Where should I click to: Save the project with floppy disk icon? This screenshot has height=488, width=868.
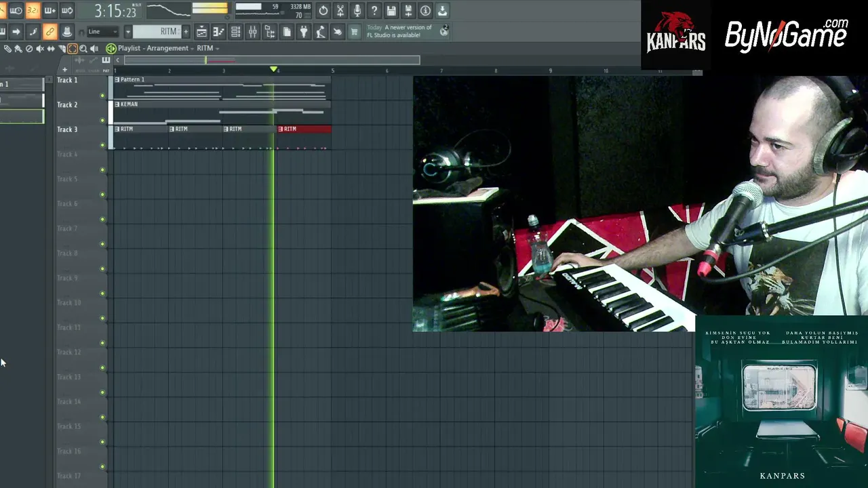391,11
